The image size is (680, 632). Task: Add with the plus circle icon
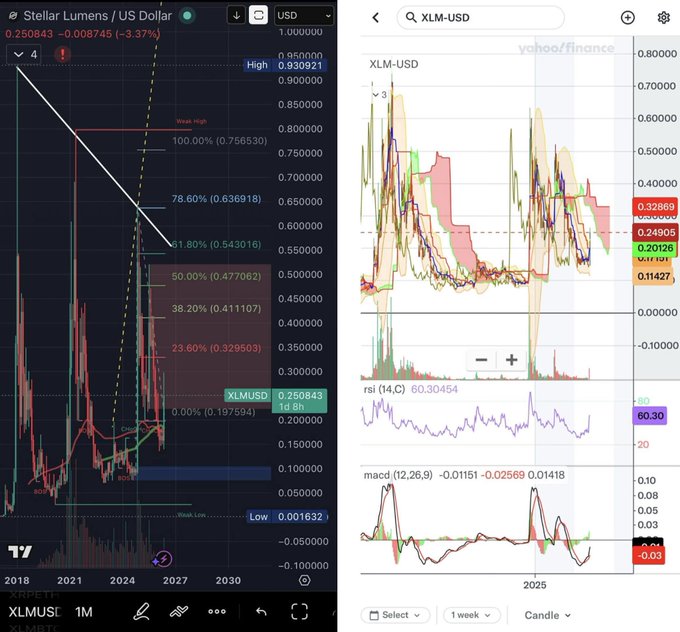[628, 18]
